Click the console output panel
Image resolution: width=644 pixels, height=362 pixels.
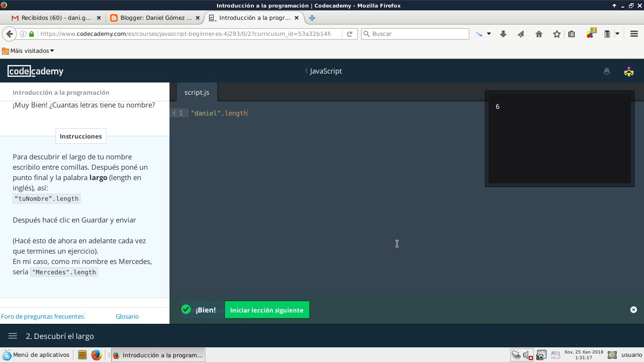(x=560, y=139)
